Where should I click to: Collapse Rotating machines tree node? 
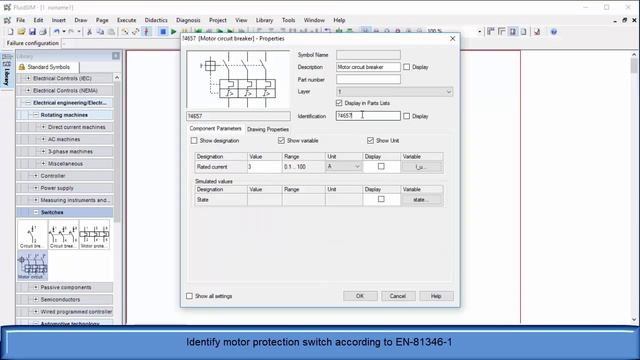[36, 115]
